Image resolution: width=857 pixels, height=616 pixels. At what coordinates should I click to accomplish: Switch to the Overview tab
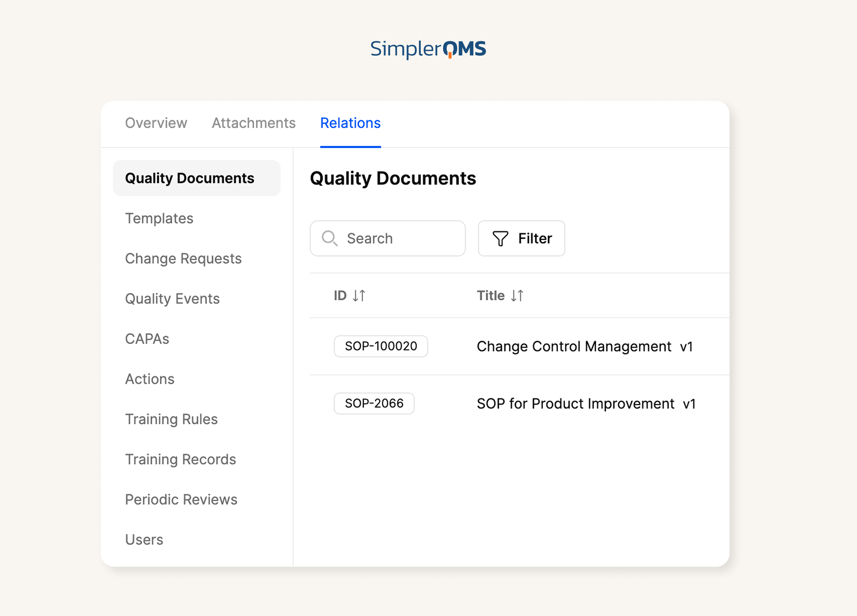click(x=156, y=123)
